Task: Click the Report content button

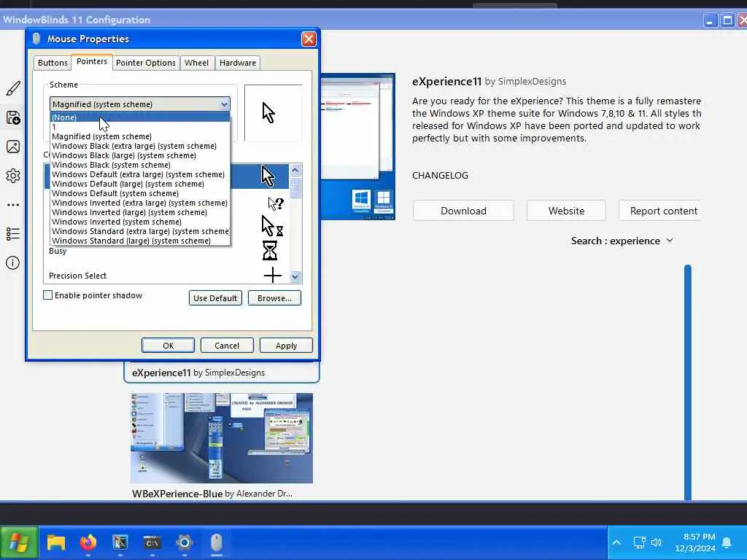Action: click(661, 211)
